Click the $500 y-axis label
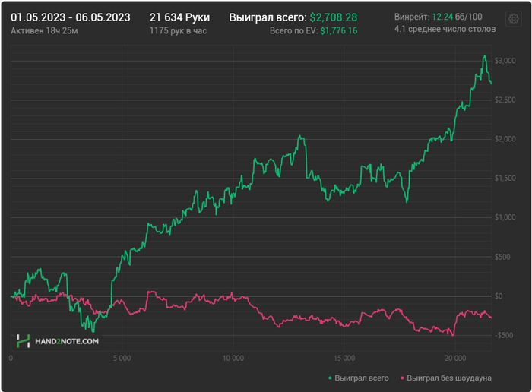532x392 pixels. pos(502,257)
